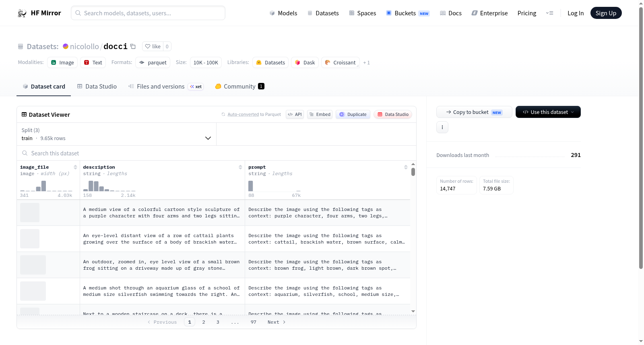Image resolution: width=644 pixels, height=345 pixels.
Task: Expand the Split train dropdown
Action: pyautogui.click(x=116, y=134)
